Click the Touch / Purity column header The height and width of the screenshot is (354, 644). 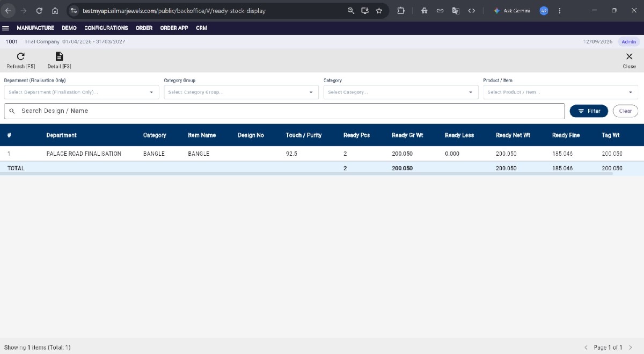[x=304, y=135]
